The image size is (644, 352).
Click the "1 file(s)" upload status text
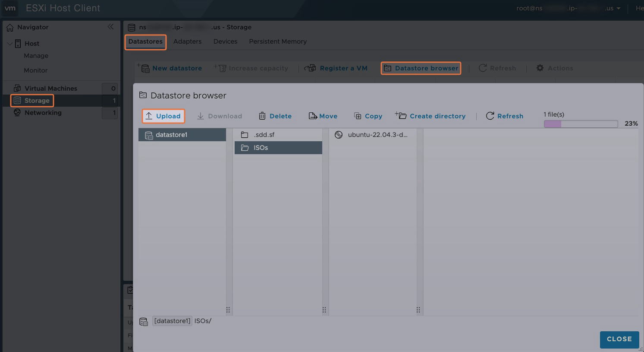coord(554,114)
